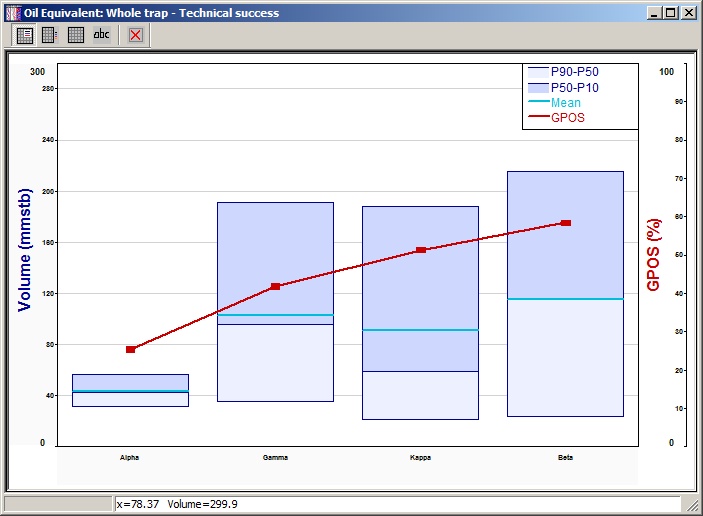The width and height of the screenshot is (703, 516).
Task: Click the GPOS data point above Gamma
Action: point(276,287)
